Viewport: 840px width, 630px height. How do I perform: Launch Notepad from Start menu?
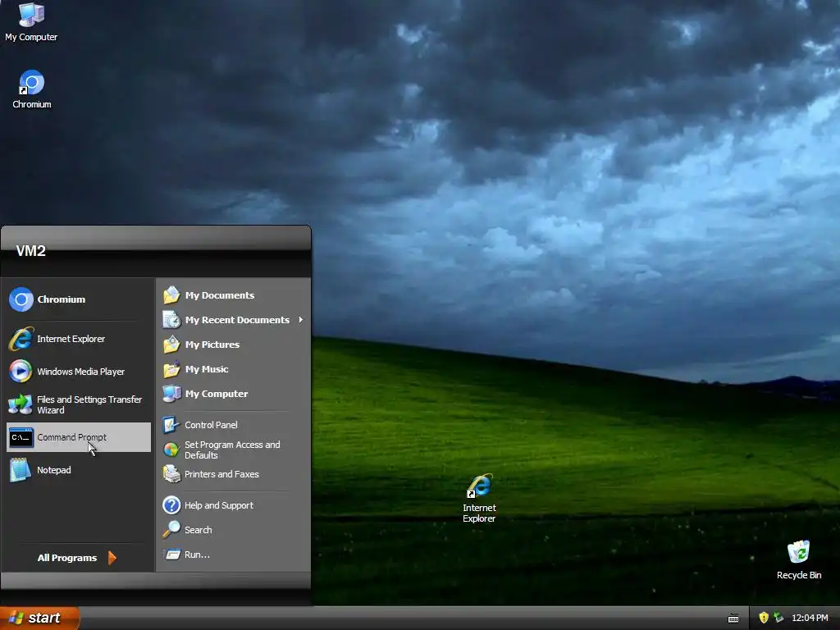click(78, 470)
